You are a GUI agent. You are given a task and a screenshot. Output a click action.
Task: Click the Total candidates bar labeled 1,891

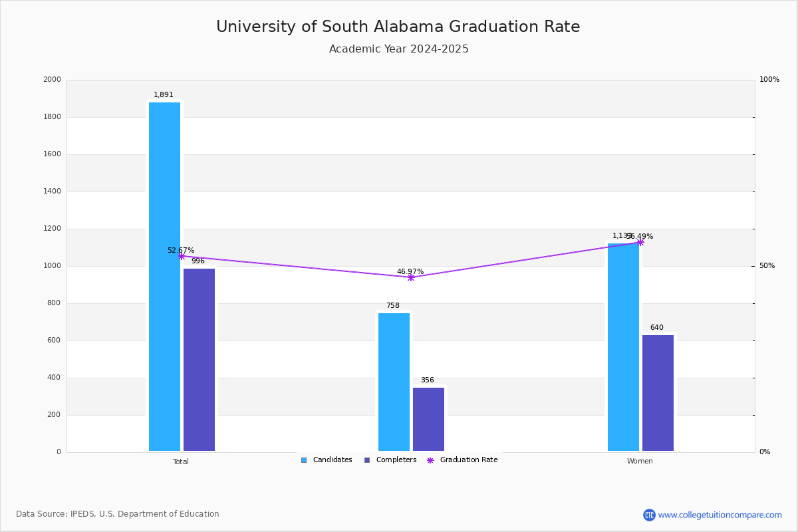click(164, 277)
